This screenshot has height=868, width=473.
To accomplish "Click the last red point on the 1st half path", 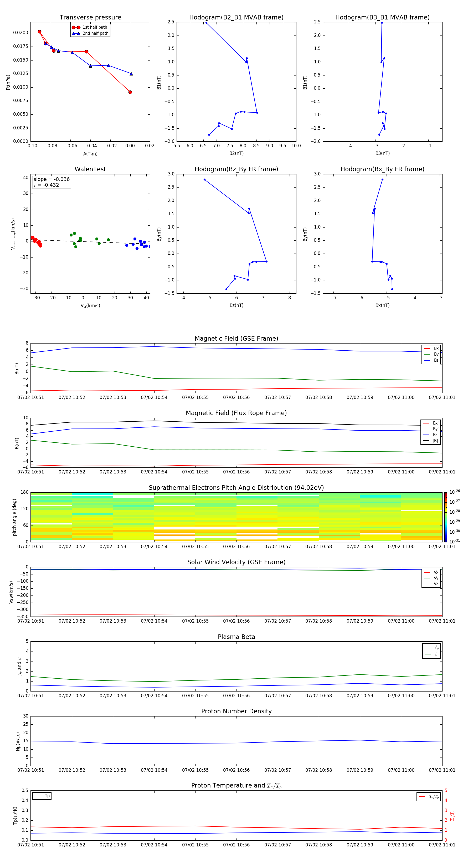I will click(x=130, y=92).
